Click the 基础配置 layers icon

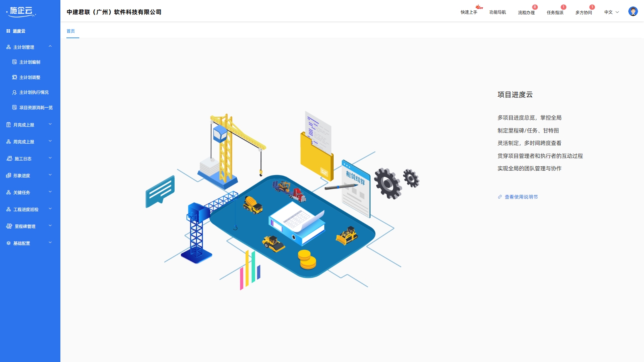[8, 243]
